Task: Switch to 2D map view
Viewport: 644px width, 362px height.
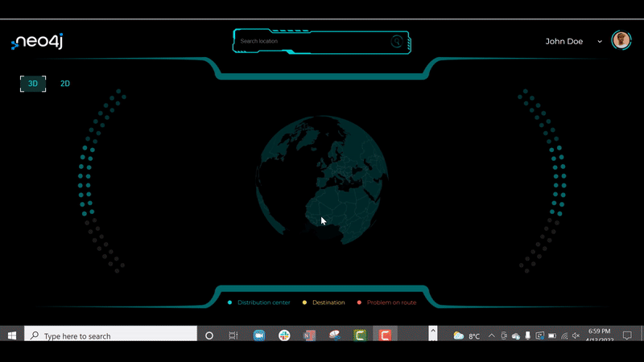Action: tap(65, 84)
